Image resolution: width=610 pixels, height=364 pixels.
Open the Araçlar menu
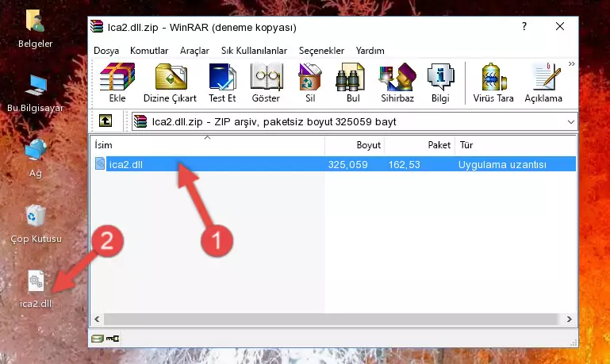[x=194, y=51]
